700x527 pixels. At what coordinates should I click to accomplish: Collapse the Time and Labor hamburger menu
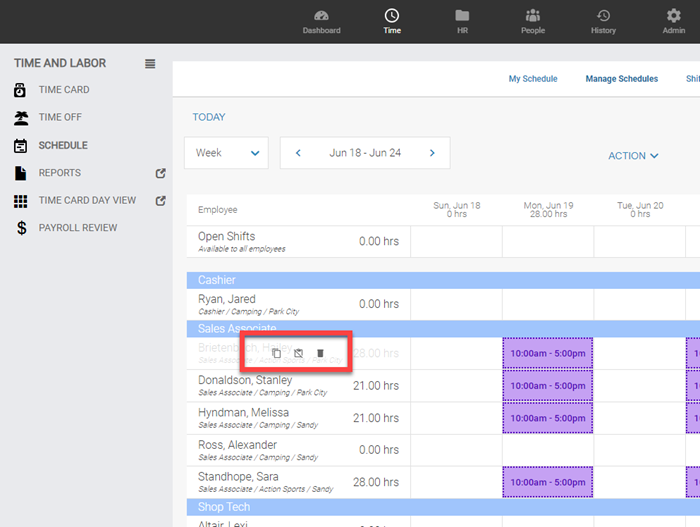pyautogui.click(x=150, y=64)
